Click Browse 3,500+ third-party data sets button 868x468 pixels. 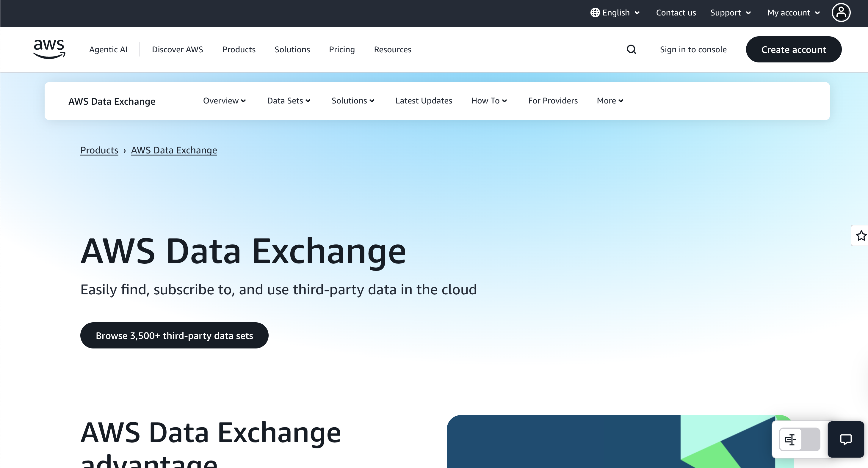click(174, 335)
